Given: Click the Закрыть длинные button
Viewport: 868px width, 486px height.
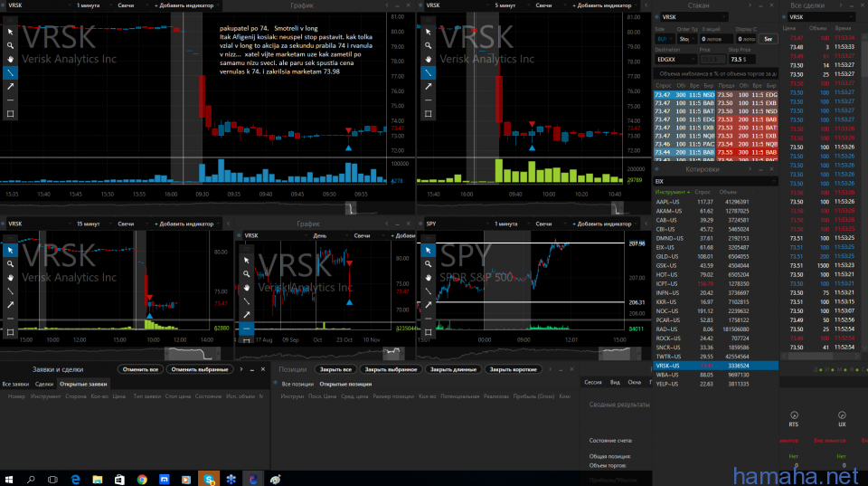Looking at the screenshot, I should (453, 369).
